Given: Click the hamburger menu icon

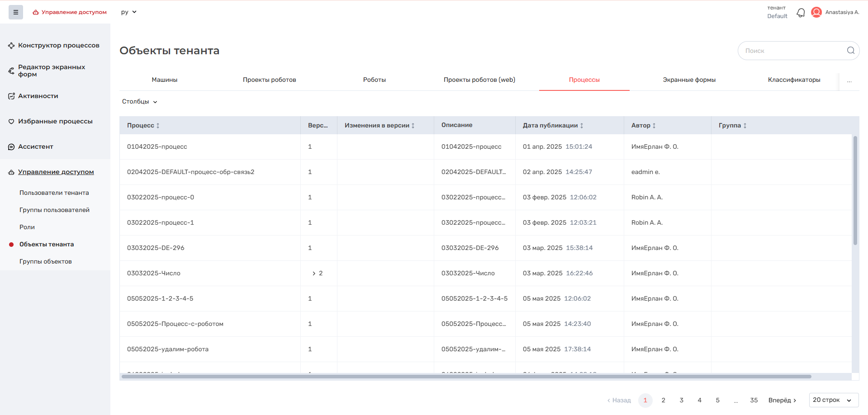Looking at the screenshot, I should coord(16,12).
